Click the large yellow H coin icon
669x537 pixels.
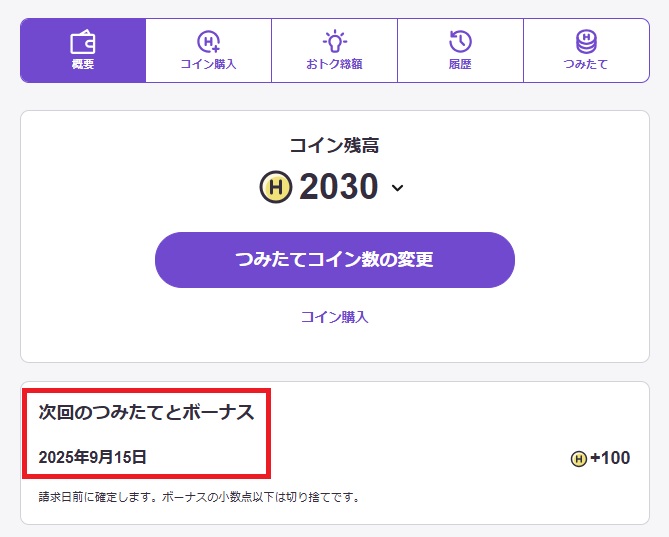(275, 187)
